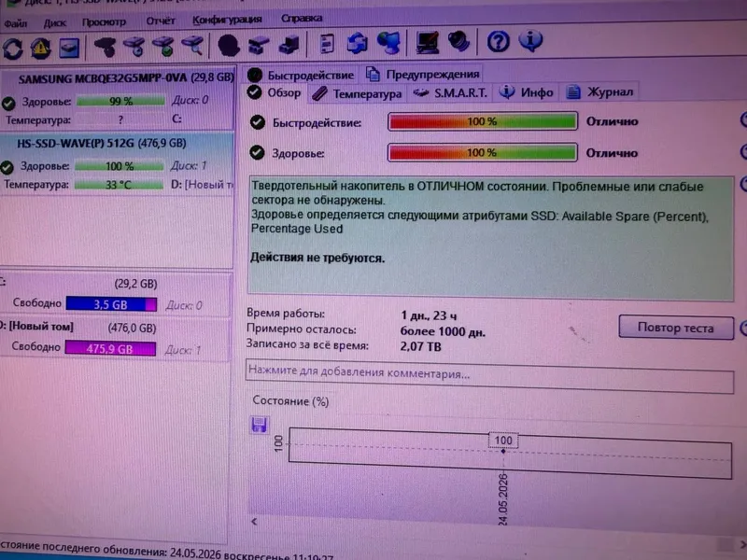
Task: Open the Журнал tab
Action: 599,91
